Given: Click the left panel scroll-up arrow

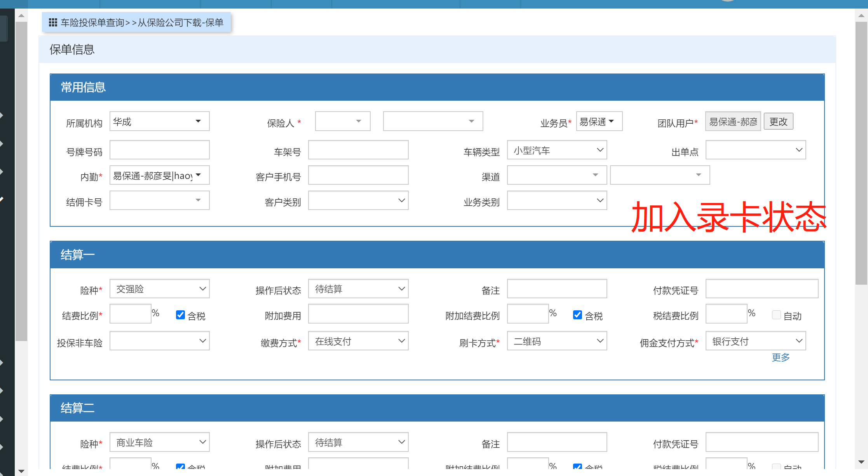Looking at the screenshot, I should point(21,16).
